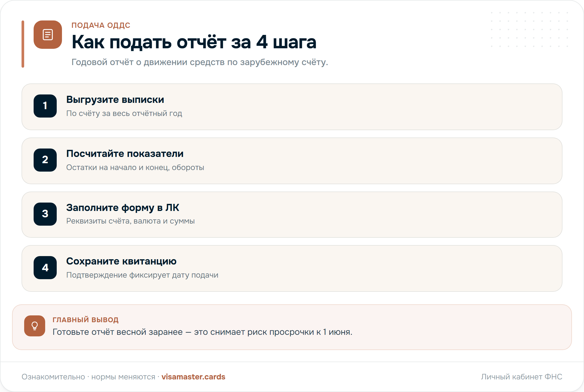Select step number 4 badge
The width and height of the screenshot is (584, 392).
click(45, 268)
